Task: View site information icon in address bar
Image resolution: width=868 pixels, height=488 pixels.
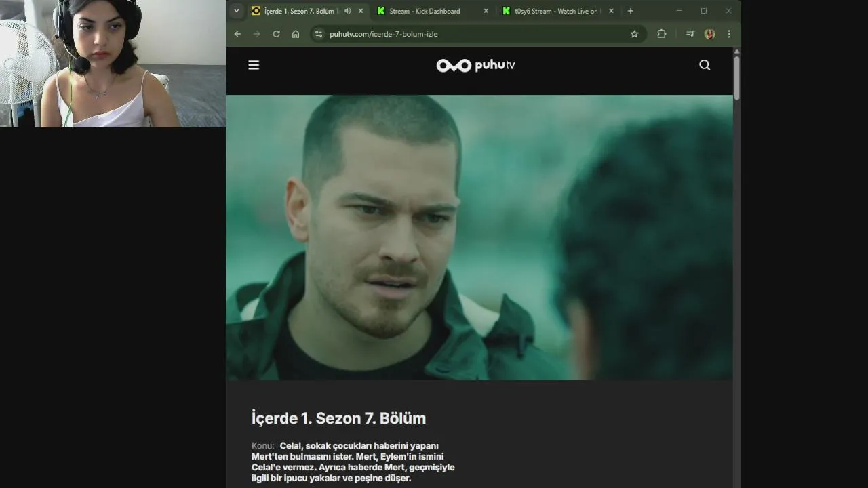Action: point(319,34)
